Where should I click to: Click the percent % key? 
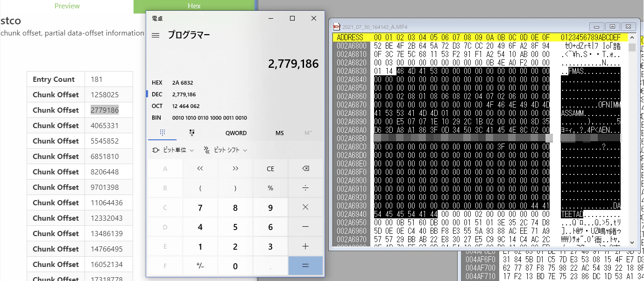(270, 188)
